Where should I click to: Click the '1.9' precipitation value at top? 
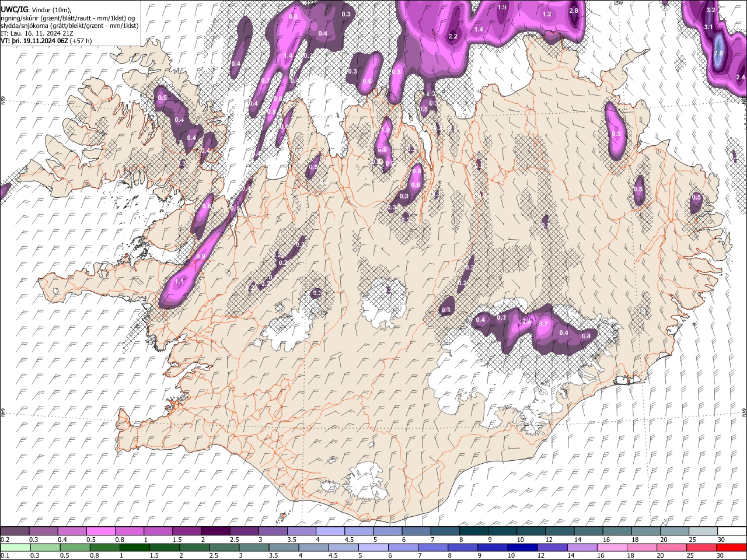pyautogui.click(x=502, y=7)
